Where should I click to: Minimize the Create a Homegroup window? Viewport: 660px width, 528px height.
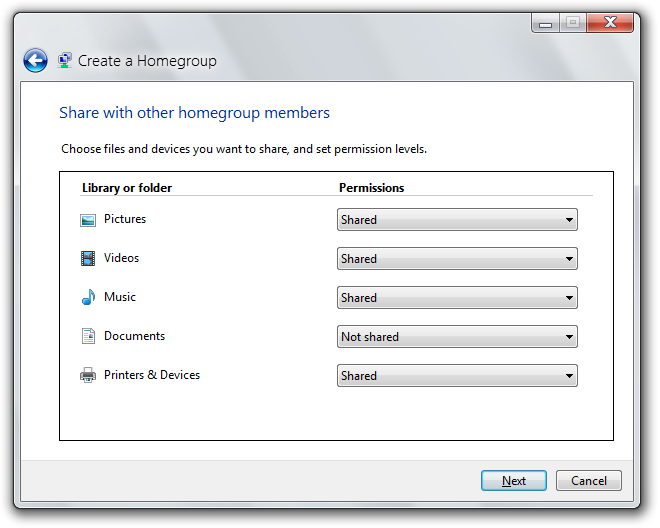[545, 23]
